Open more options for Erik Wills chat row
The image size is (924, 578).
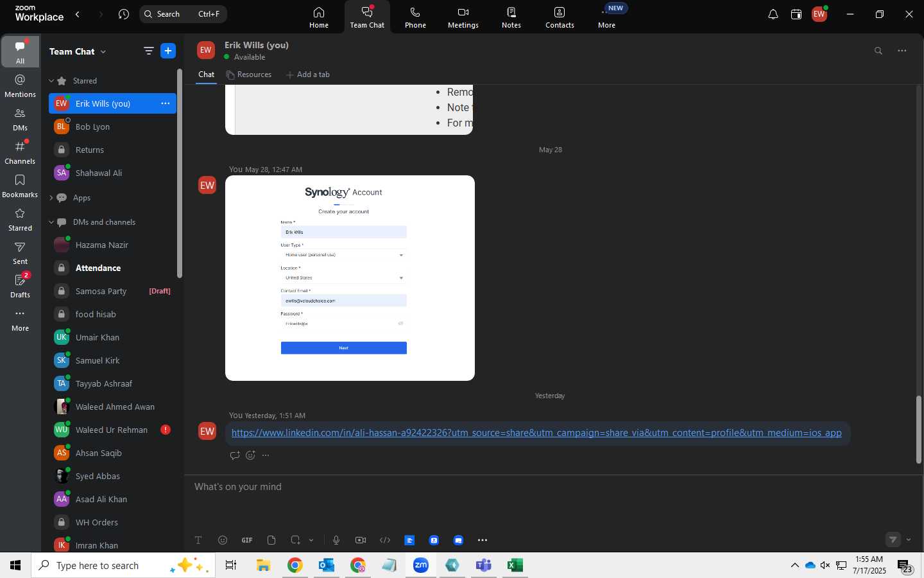165,103
